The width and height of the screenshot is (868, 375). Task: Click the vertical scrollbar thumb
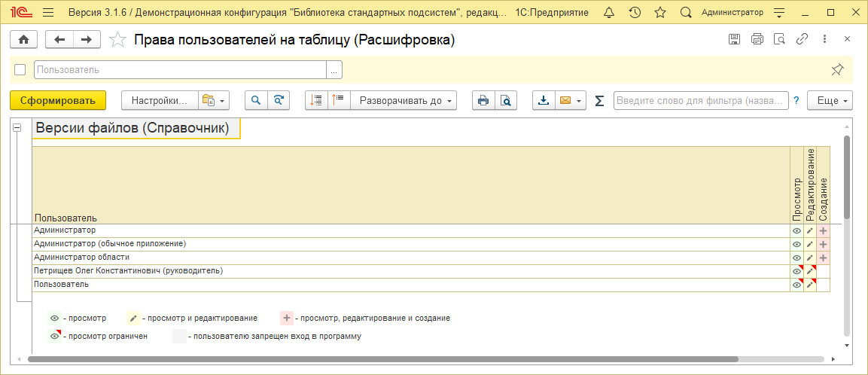click(846, 177)
